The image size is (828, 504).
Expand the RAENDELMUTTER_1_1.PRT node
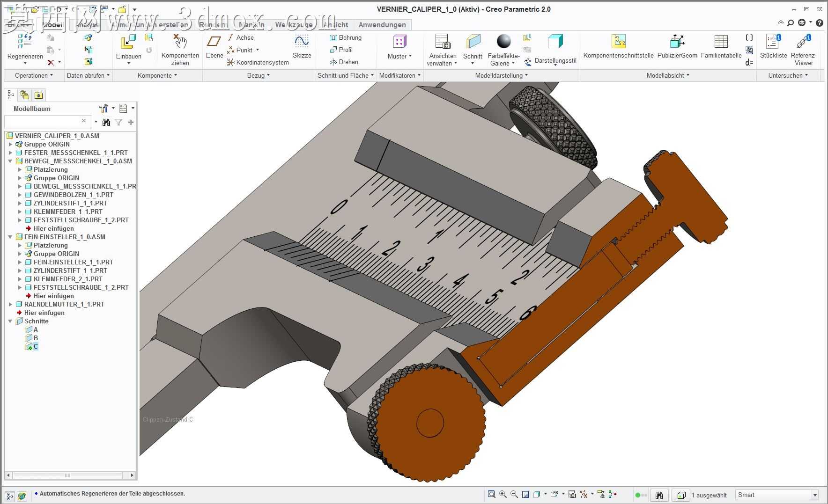click(x=10, y=304)
